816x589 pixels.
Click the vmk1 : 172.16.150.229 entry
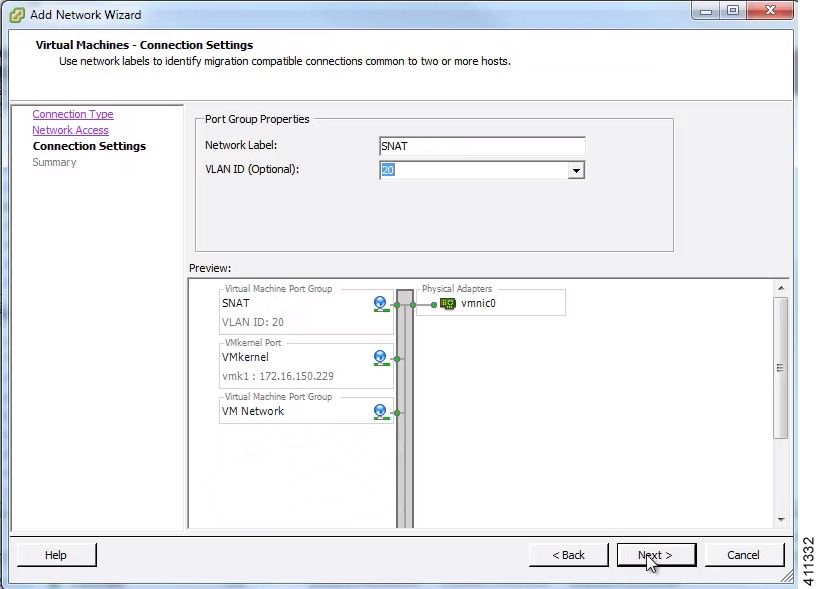coord(278,376)
